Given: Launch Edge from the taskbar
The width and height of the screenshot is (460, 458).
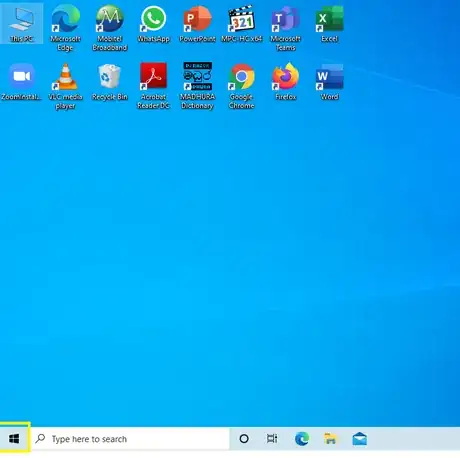Looking at the screenshot, I should coord(302,439).
